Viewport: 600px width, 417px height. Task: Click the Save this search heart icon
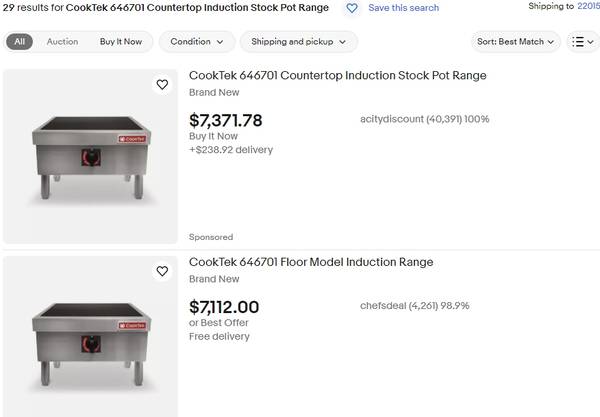tap(352, 8)
